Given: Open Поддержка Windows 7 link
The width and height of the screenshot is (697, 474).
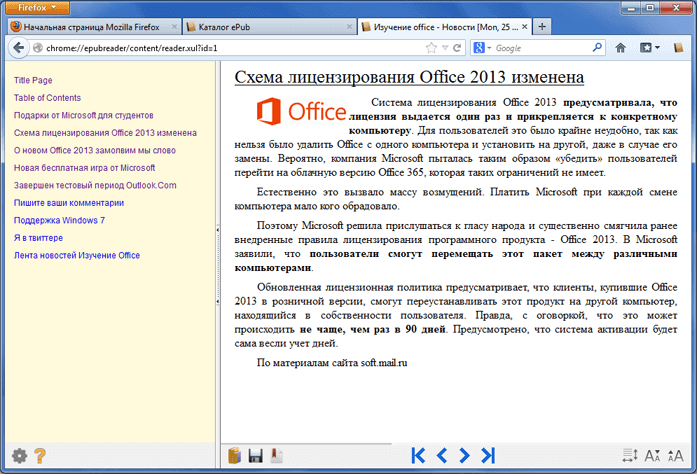Looking at the screenshot, I should 59,220.
